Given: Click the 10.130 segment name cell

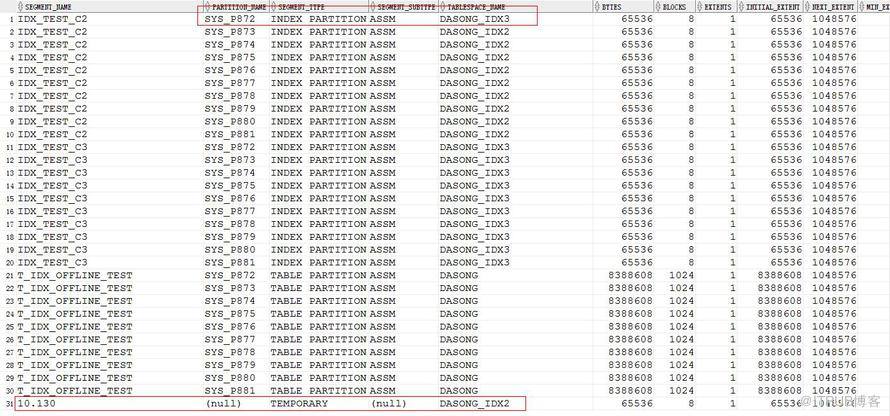Looking at the screenshot, I should pyautogui.click(x=37, y=404).
